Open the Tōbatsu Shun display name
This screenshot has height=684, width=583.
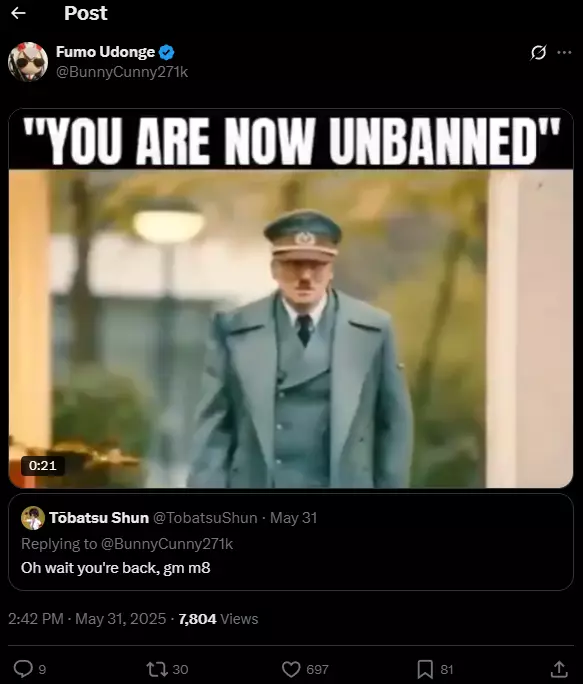[99, 518]
